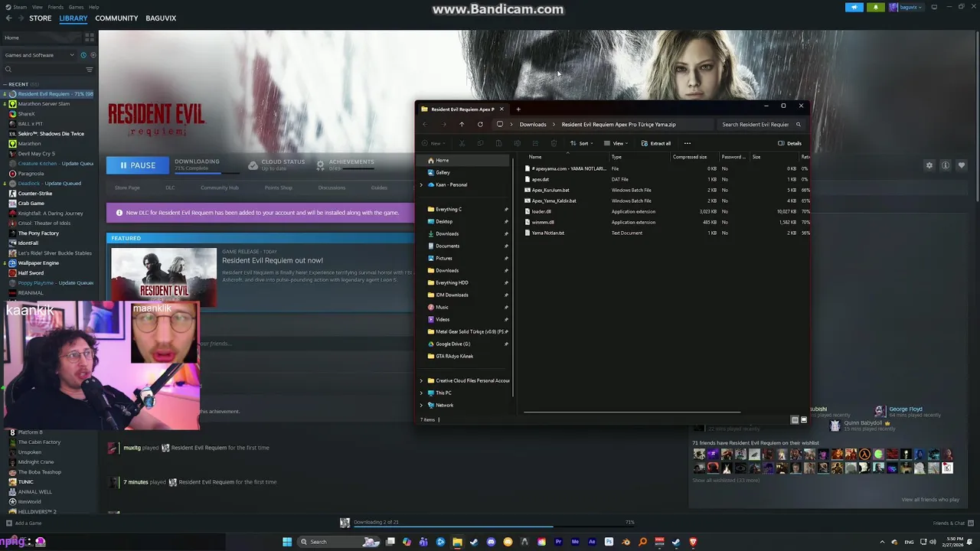The width and height of the screenshot is (980, 551).
Task: Switch Explorer to large icons view toggle
Action: [803, 419]
